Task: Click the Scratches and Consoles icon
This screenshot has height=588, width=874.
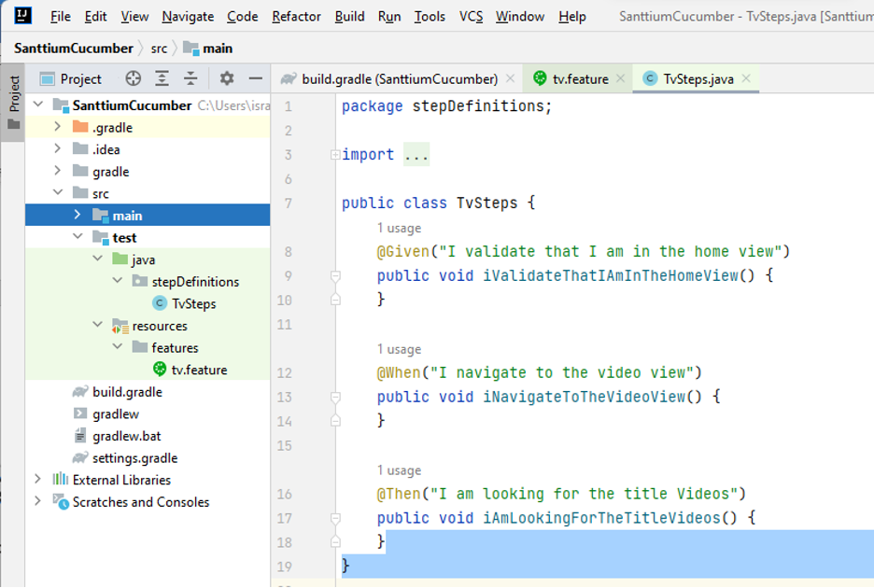Action: (x=61, y=501)
